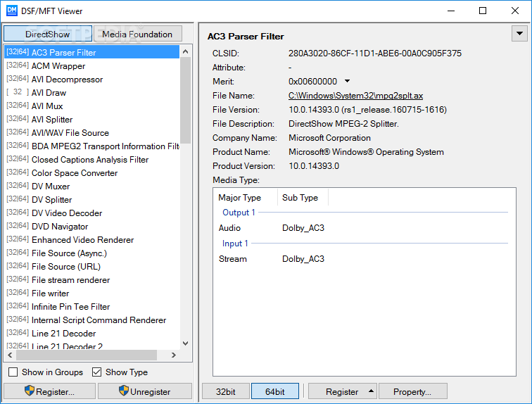Click the horizontal scroll right arrow
Viewport: 532px width, 404px height.
coord(174,355)
